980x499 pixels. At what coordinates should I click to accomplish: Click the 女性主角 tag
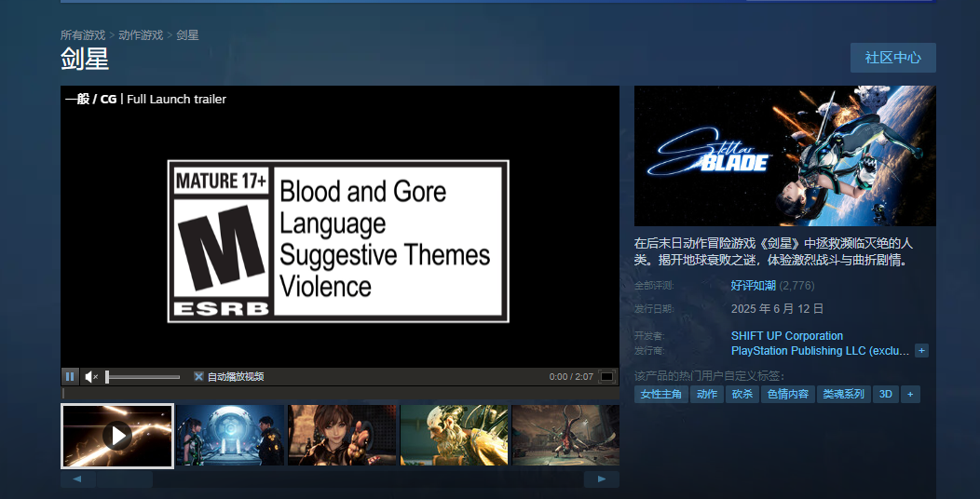click(x=661, y=394)
